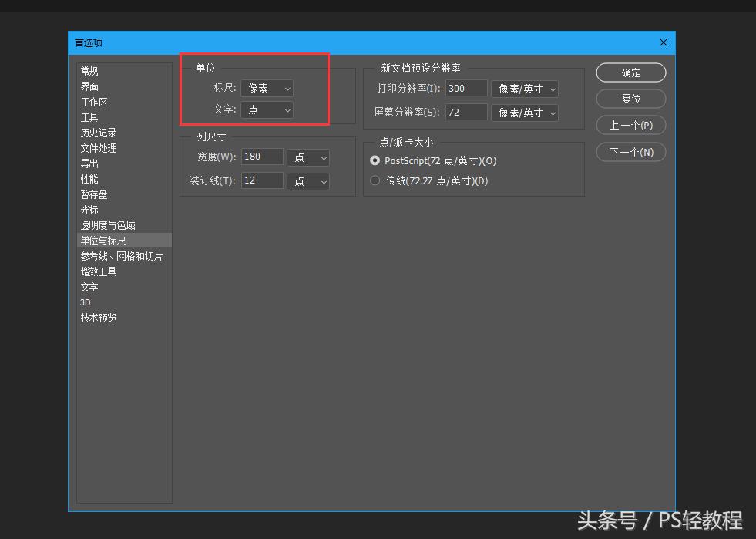This screenshot has width=756, height=539.
Task: Select the 常规 preferences category
Action: (x=89, y=71)
